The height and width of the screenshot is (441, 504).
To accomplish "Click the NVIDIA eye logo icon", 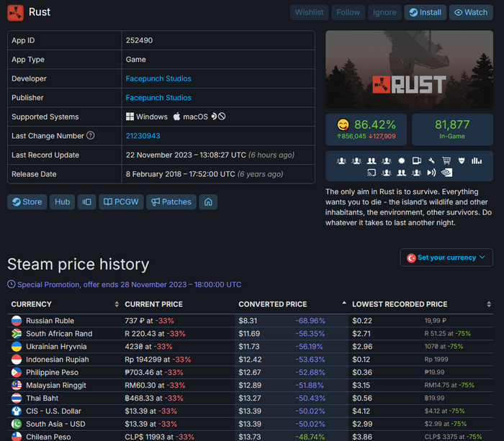I will [x=447, y=173].
